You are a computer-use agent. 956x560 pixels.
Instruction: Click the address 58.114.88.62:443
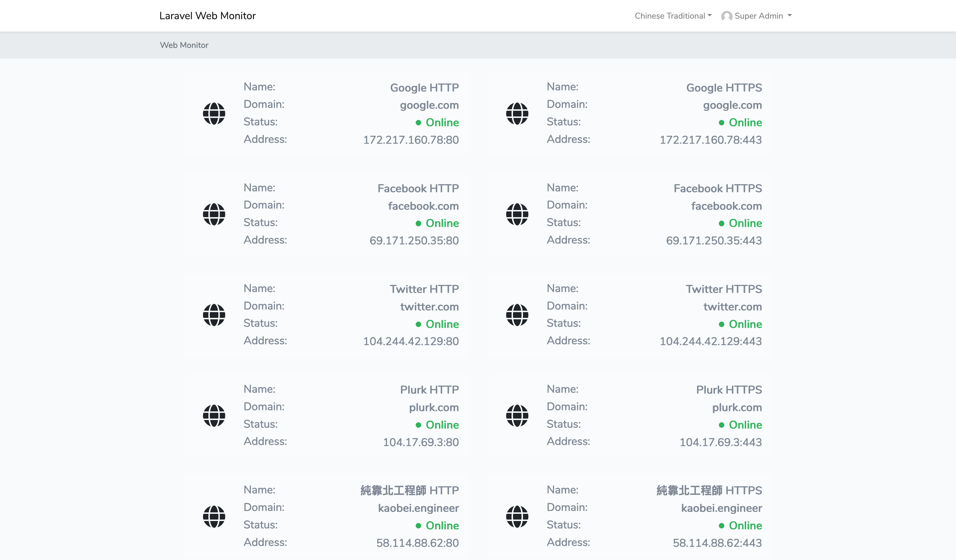pos(717,543)
